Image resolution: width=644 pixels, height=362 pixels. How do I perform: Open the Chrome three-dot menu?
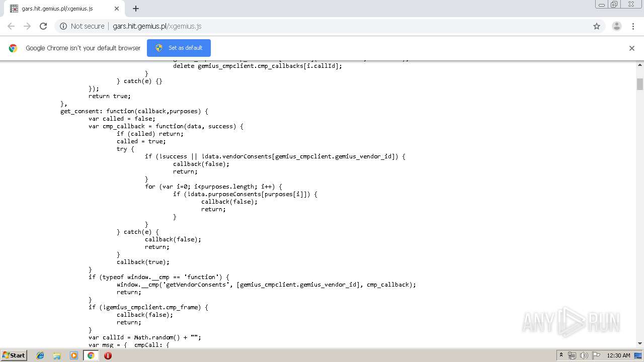coord(633,26)
